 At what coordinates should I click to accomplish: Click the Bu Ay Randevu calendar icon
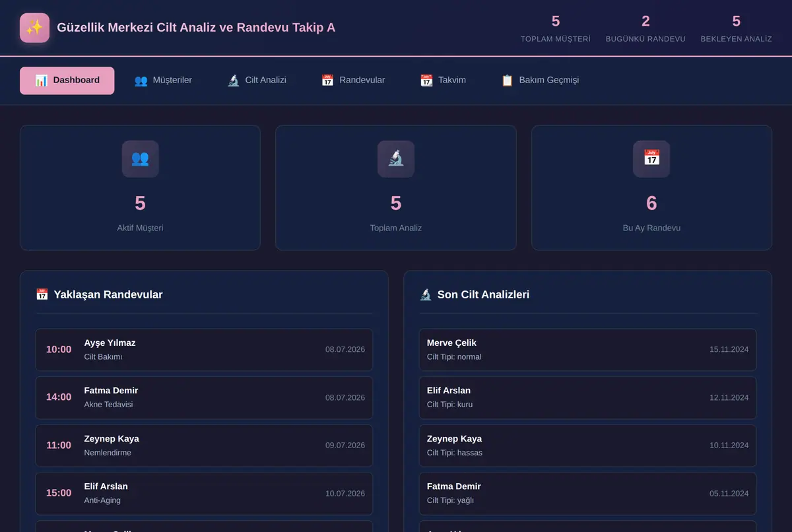click(651, 158)
